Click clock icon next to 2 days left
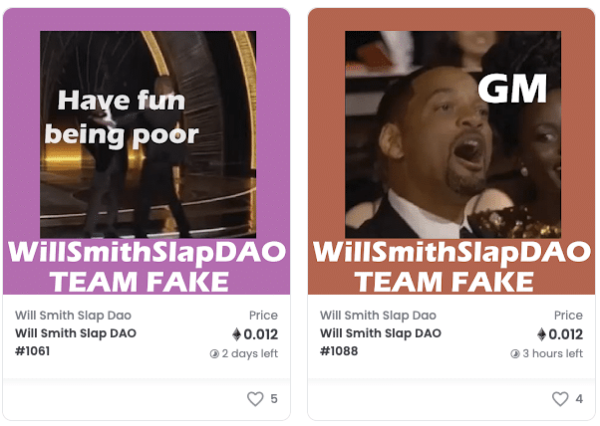Image resolution: width=600 pixels, height=426 pixels. [214, 354]
